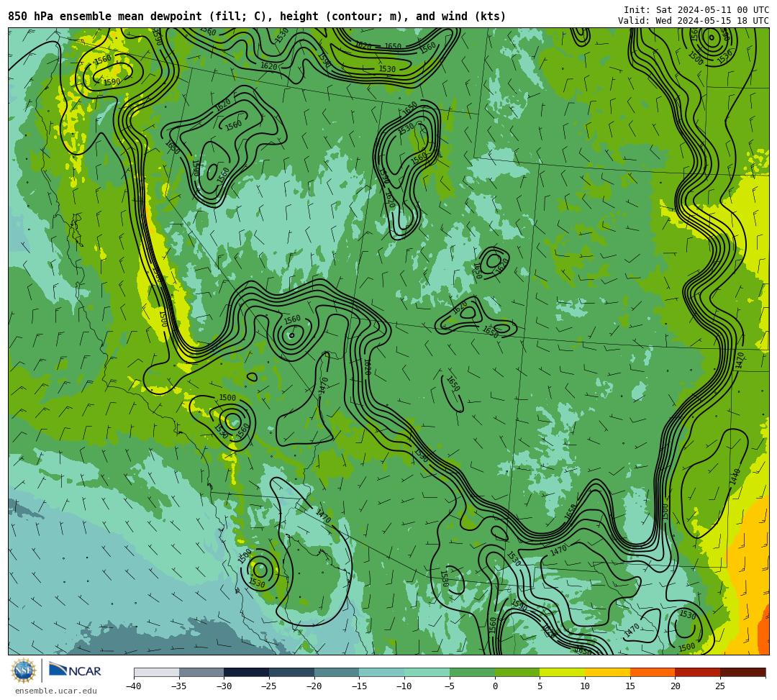777x700 pixels.
Task: Click the NSF logo
Action: pyautogui.click(x=24, y=671)
